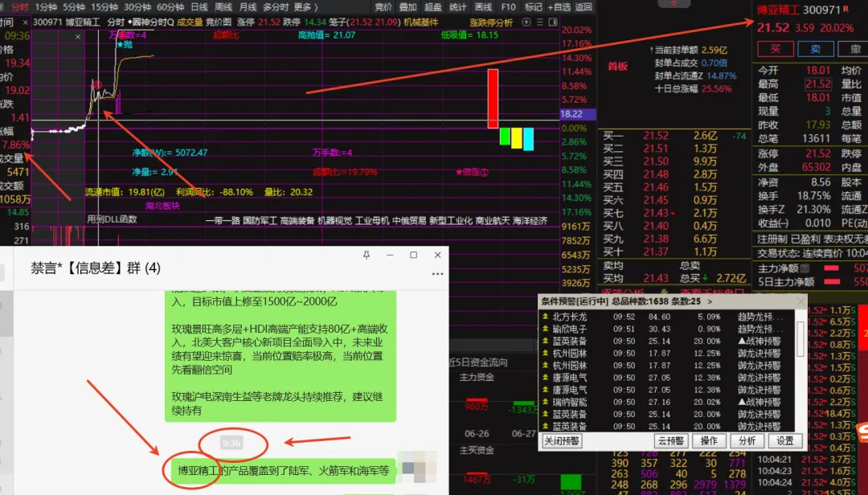The image size is (868, 495).
Task: Select the 画线 drawing tool
Action: (x=483, y=7)
